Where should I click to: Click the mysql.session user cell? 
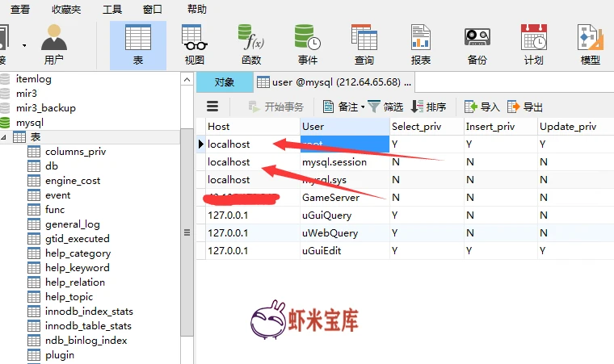[345, 162]
